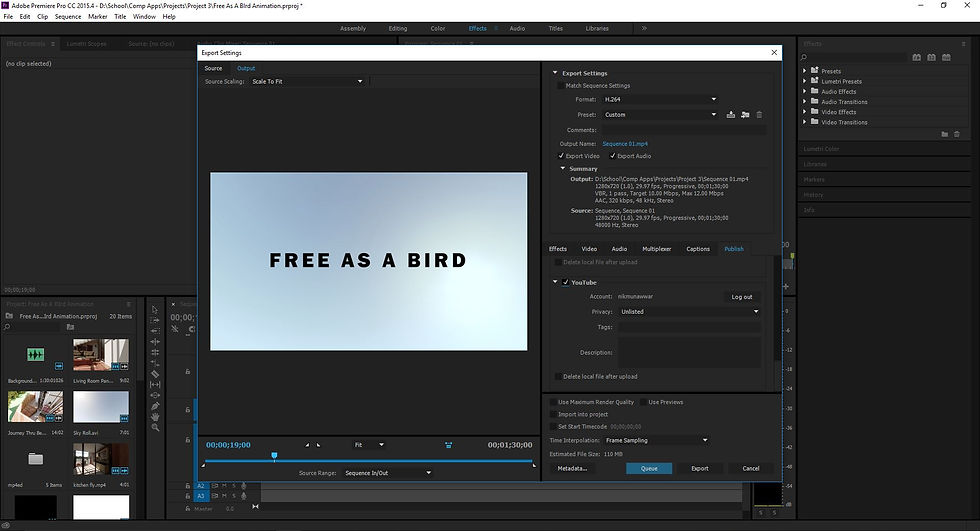Click the 32-bit Color filter icon in Effects panel
The width and height of the screenshot is (980, 531).
[931, 57]
